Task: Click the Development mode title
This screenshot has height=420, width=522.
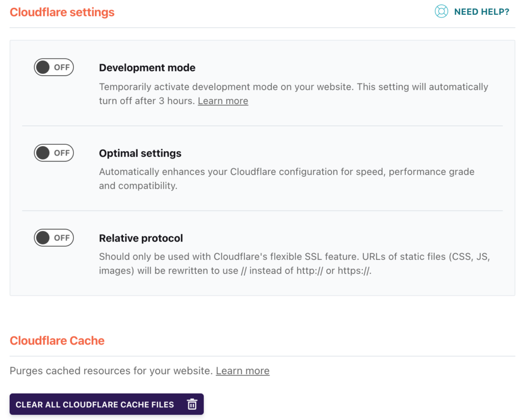Action: tap(147, 68)
